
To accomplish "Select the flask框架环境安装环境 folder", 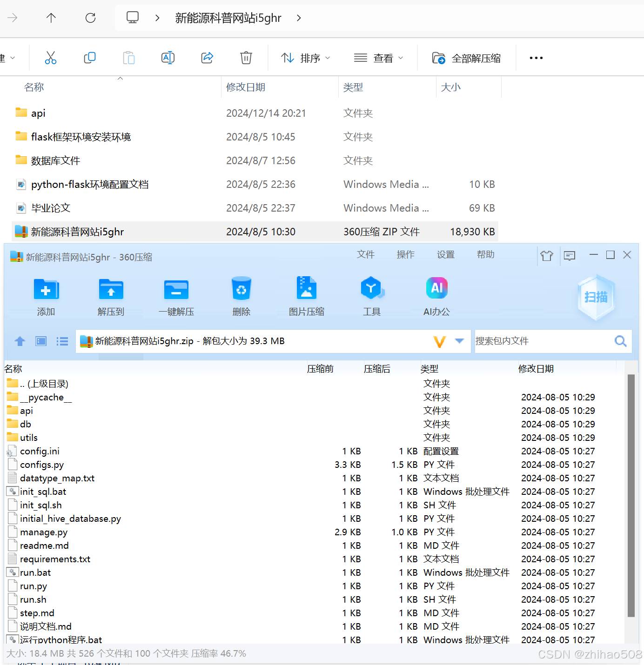I will tap(255, 137).
